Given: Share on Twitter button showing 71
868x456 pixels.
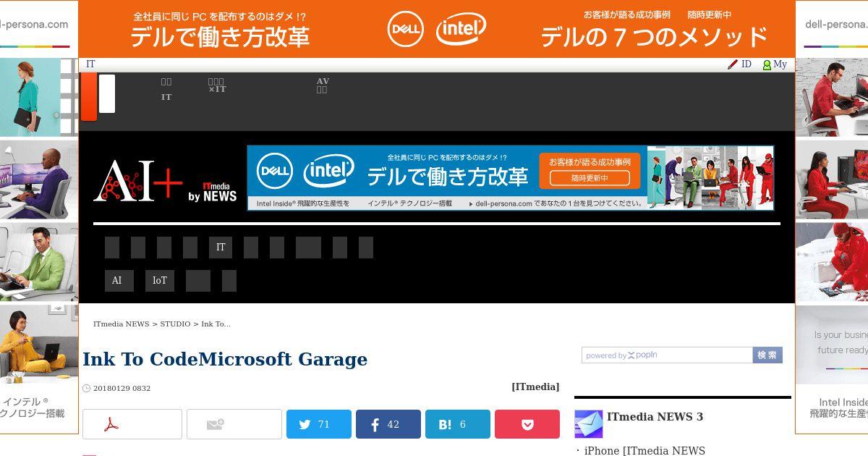Looking at the screenshot, I should coord(319,424).
